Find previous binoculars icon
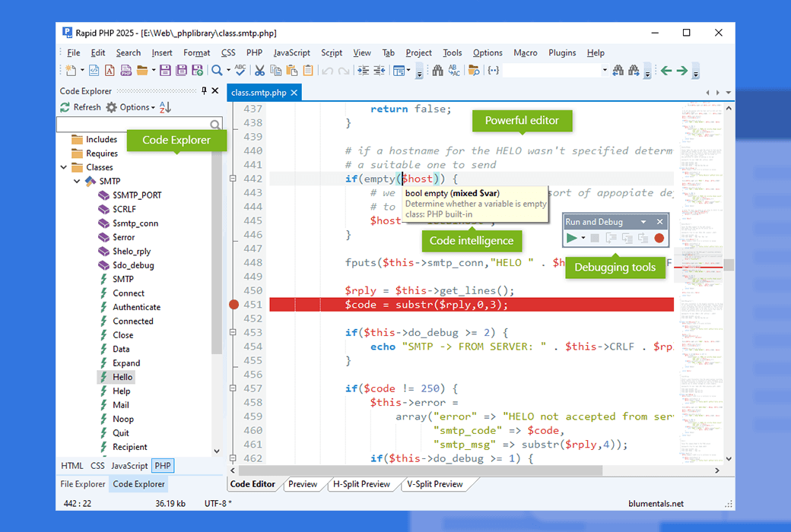791x532 pixels. click(618, 71)
